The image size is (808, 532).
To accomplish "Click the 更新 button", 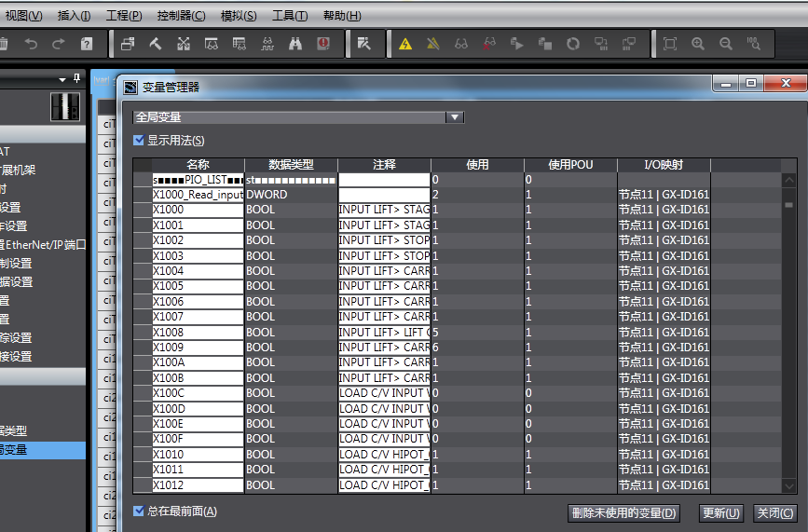I will (721, 513).
